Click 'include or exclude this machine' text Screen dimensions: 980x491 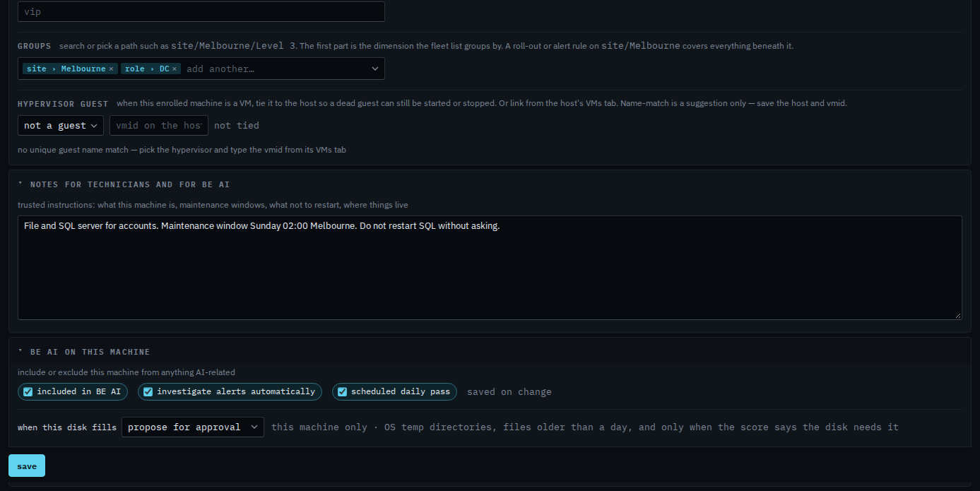(126, 372)
